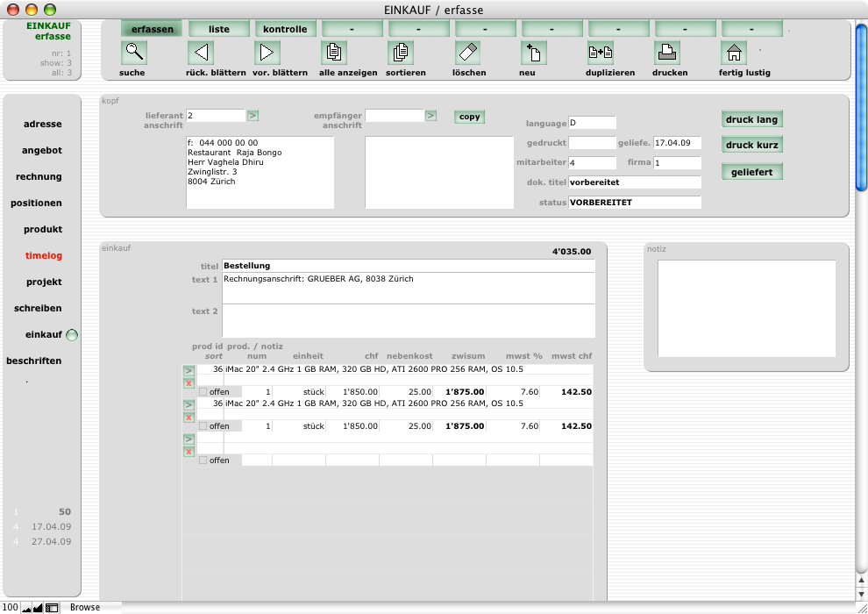Check the offen checkbox in the empty row

click(x=203, y=460)
